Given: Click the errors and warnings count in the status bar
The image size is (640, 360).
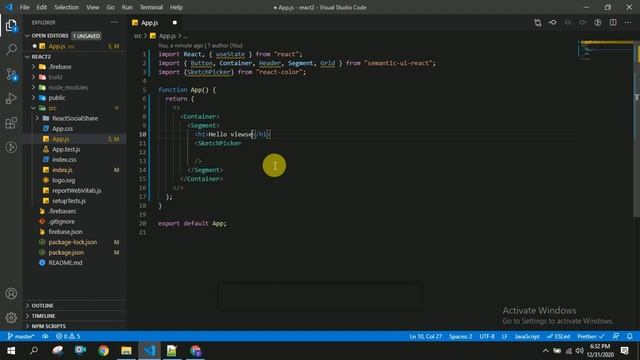Looking at the screenshot, I should (68, 336).
